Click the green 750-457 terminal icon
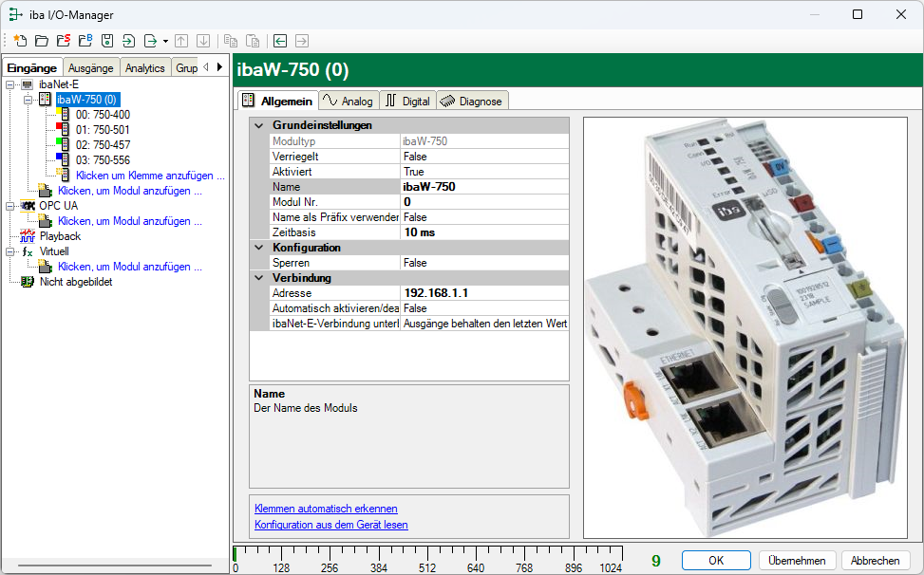Viewport: 924px width, 575px height. pyautogui.click(x=63, y=145)
